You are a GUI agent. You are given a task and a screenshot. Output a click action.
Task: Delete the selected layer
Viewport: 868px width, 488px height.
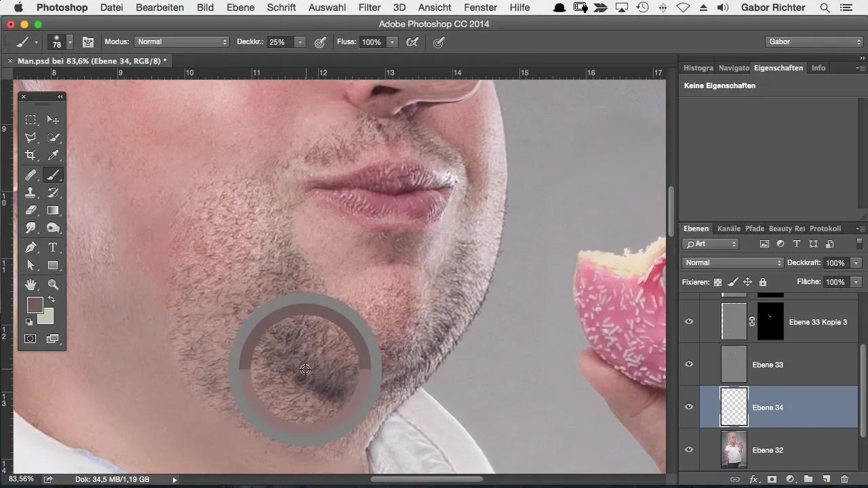(844, 479)
